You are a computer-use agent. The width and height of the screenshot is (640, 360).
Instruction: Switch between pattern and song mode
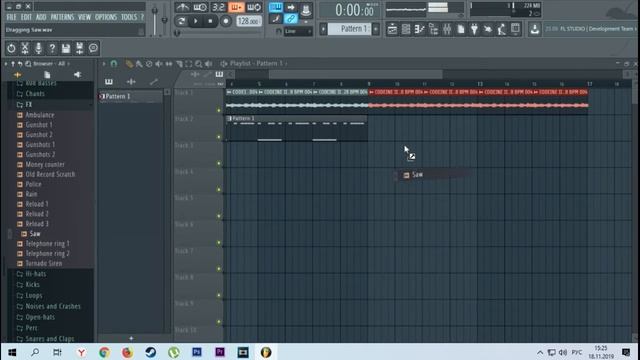[182, 21]
